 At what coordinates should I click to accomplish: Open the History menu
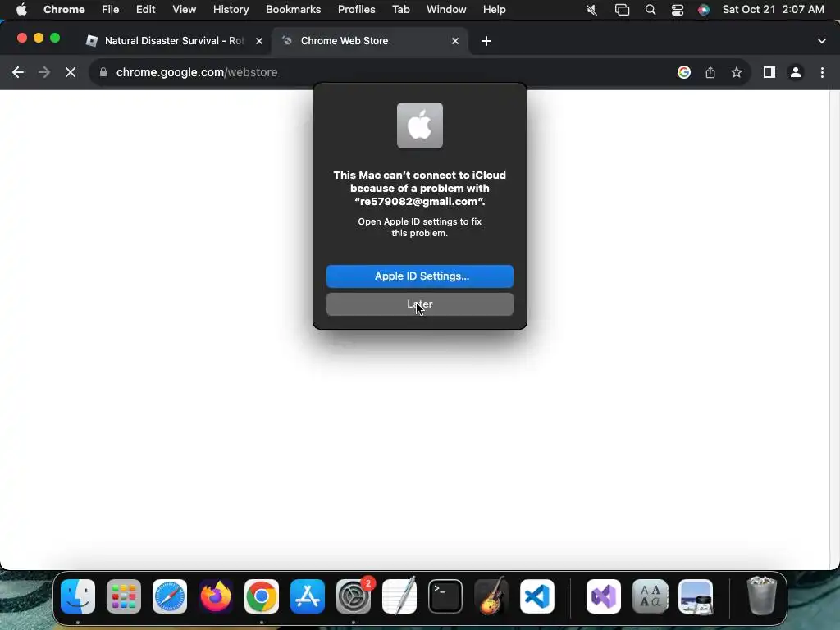tap(231, 10)
